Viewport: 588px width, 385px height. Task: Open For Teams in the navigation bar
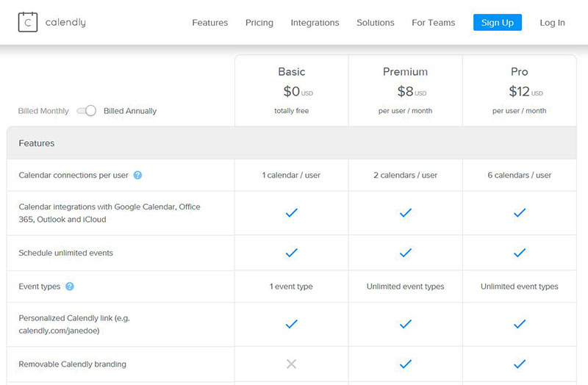pos(433,23)
